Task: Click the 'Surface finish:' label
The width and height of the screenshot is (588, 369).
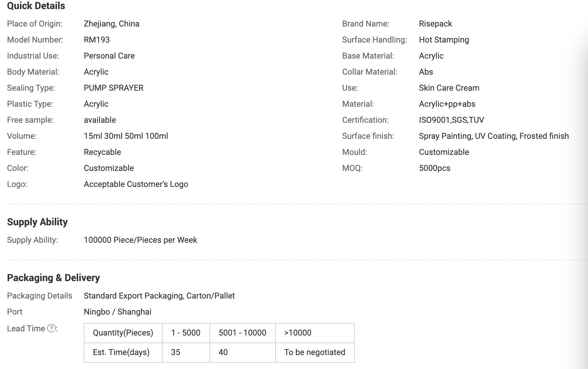Action: (x=368, y=136)
